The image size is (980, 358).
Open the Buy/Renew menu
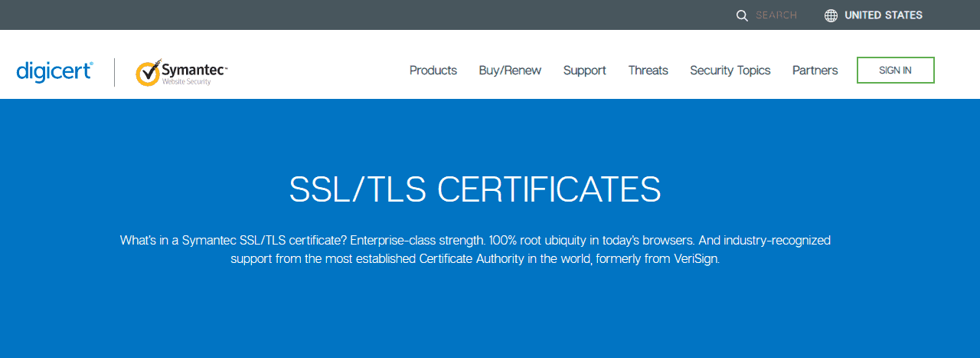[x=510, y=71]
